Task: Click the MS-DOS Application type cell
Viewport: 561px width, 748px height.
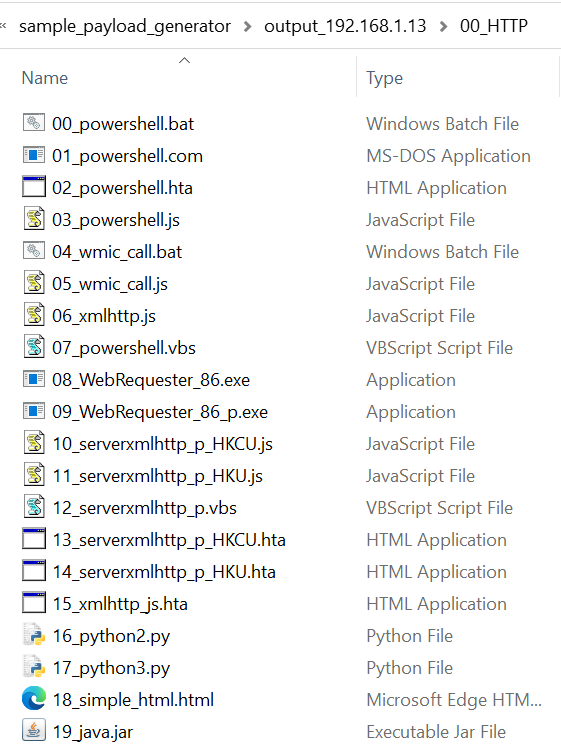Action: [x=448, y=156]
